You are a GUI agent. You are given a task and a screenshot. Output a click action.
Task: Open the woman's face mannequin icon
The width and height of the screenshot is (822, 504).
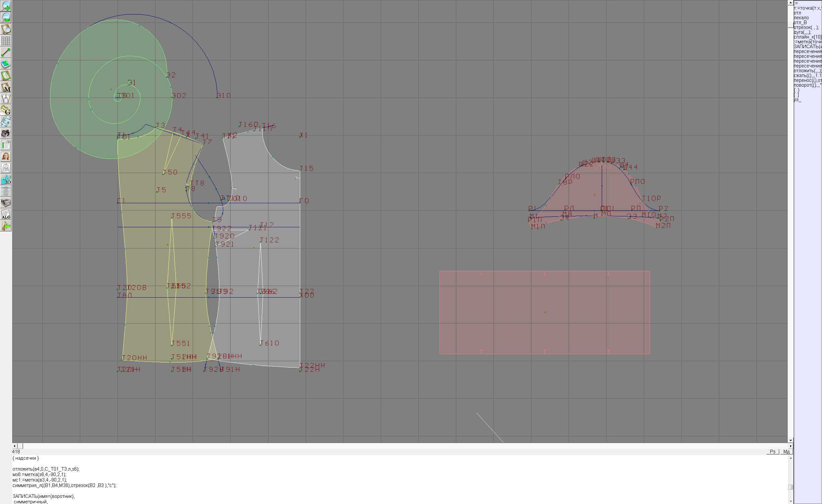[6, 156]
